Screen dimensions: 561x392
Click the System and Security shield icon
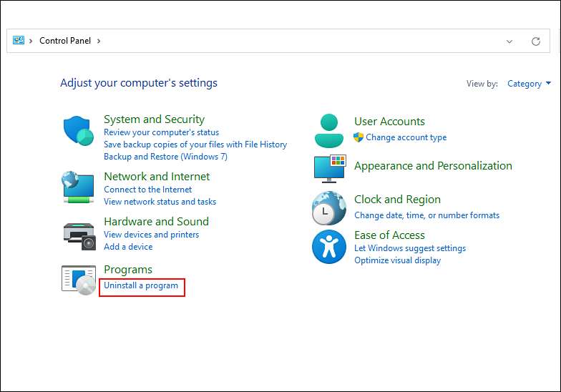pos(79,130)
